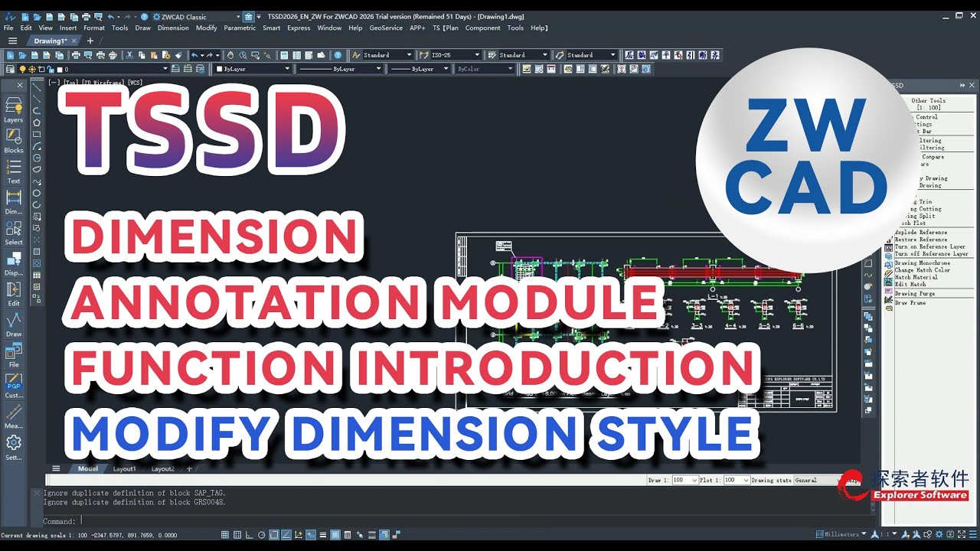Click Edit Hatch in TSSD panel
Image resolution: width=980 pixels, height=551 pixels.
pos(910,285)
